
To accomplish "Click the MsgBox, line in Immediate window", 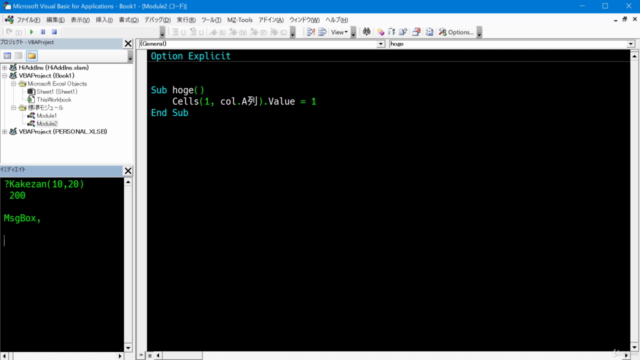I will click(22, 218).
